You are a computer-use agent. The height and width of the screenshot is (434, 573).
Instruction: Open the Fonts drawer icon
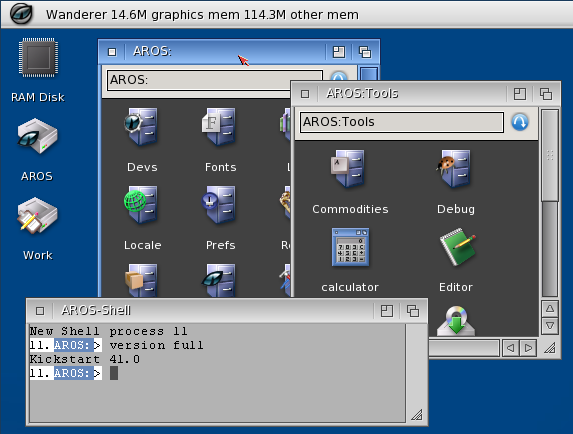[219, 126]
